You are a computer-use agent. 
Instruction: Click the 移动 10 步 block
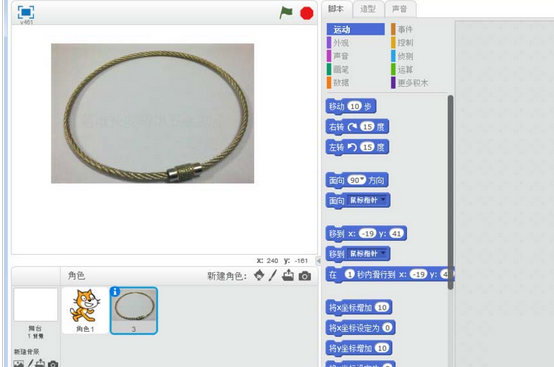coord(350,106)
